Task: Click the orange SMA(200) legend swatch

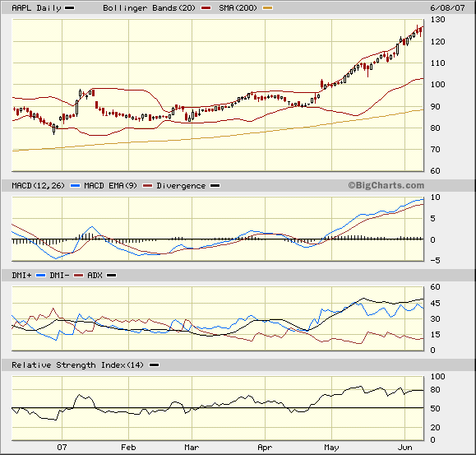Action: point(267,8)
